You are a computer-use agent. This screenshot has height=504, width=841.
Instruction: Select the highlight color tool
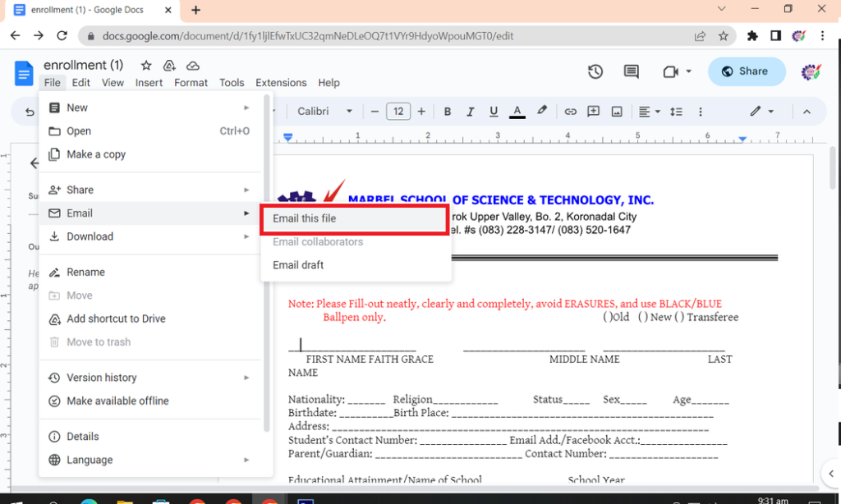pyautogui.click(x=541, y=111)
